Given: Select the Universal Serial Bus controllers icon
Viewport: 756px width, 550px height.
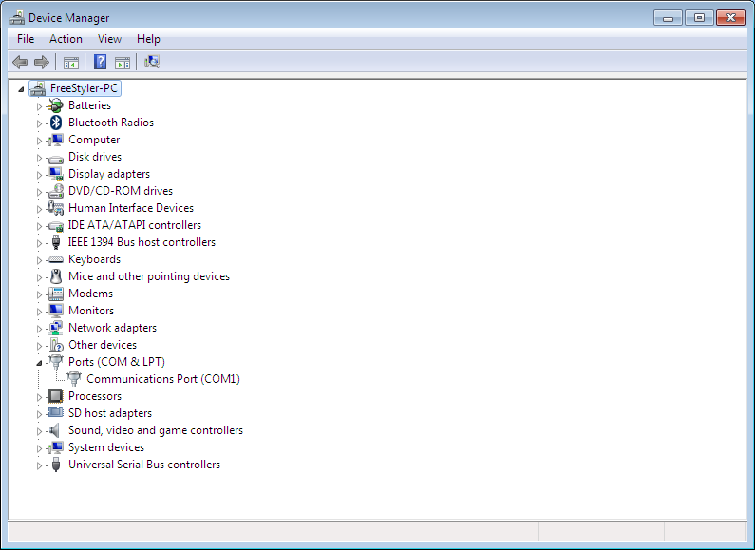Looking at the screenshot, I should point(56,465).
